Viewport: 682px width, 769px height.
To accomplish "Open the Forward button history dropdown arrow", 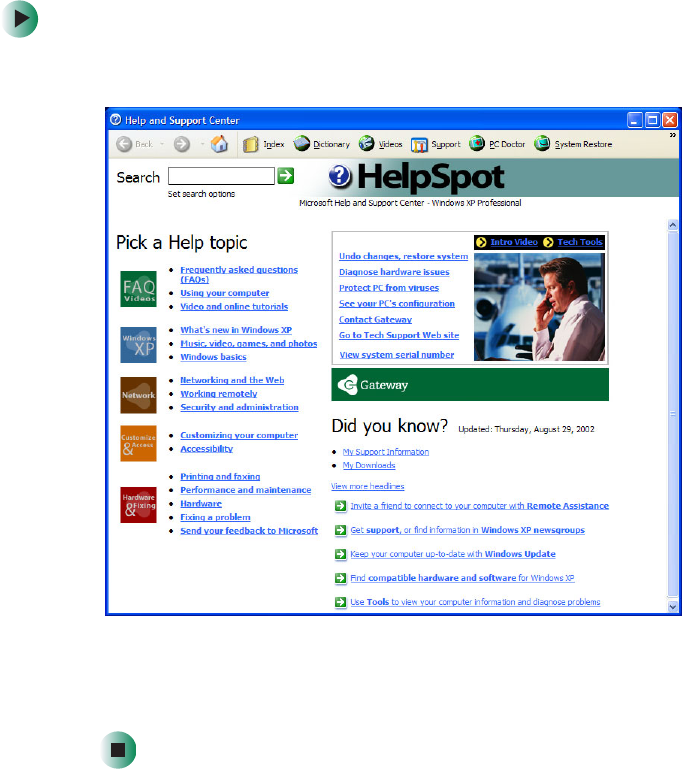I will pos(202,144).
